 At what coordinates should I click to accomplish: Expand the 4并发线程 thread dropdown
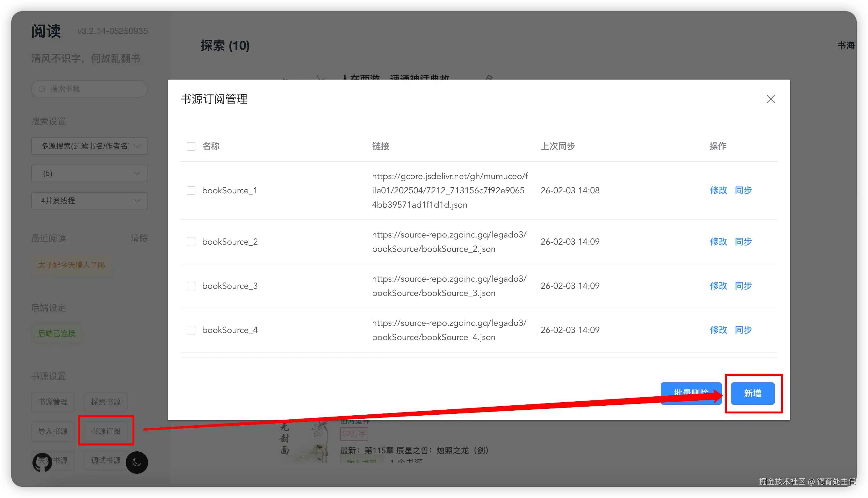click(89, 201)
